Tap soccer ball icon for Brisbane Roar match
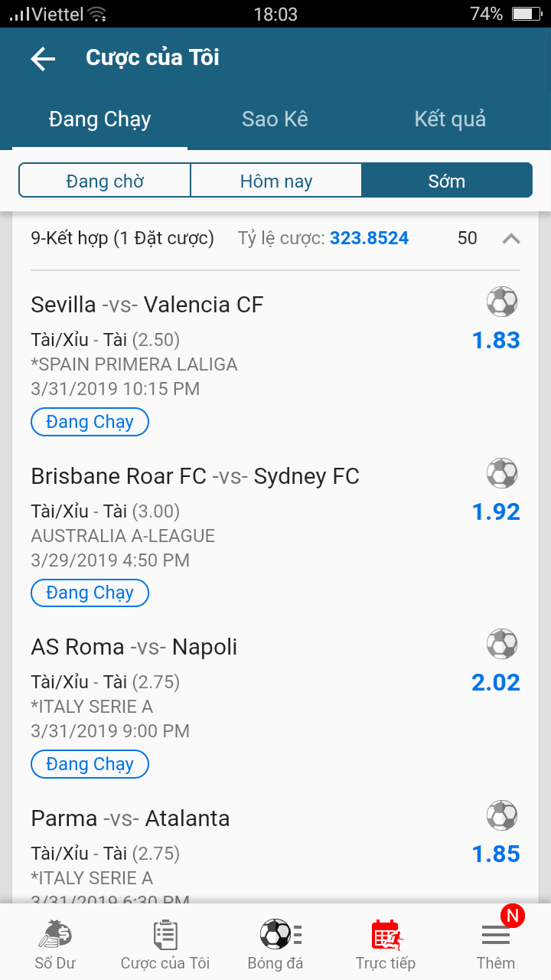 pos(502,474)
